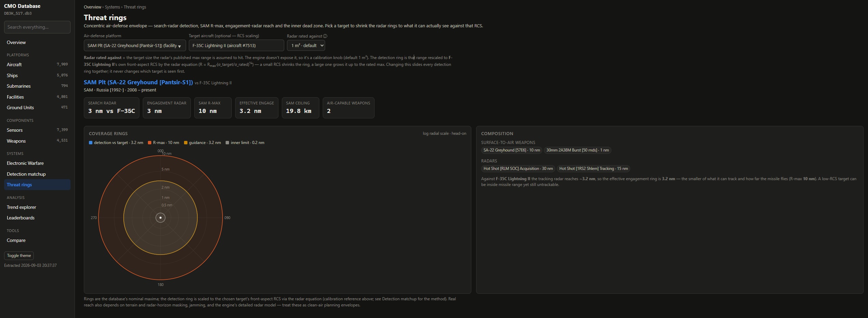This screenshot has height=318, width=868.
Task: Open the Air-defense platform dropdown
Action: 135,45
